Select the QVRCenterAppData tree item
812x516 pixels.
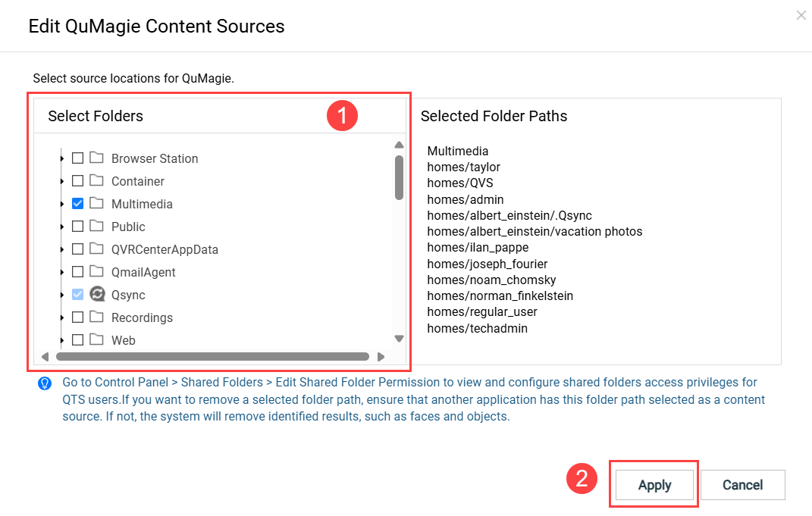(x=165, y=249)
